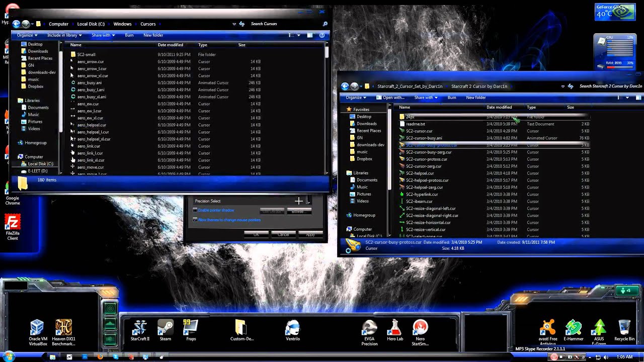
Task: Select Precision Select in the pointer list
Action: point(251,201)
